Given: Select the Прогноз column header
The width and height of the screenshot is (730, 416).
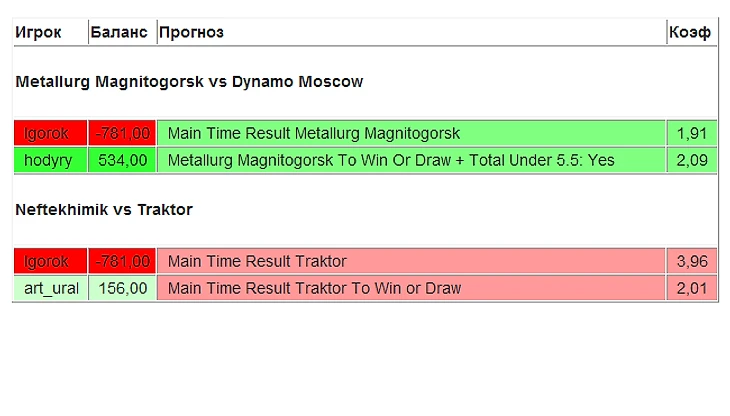Looking at the screenshot, I should (191, 33).
